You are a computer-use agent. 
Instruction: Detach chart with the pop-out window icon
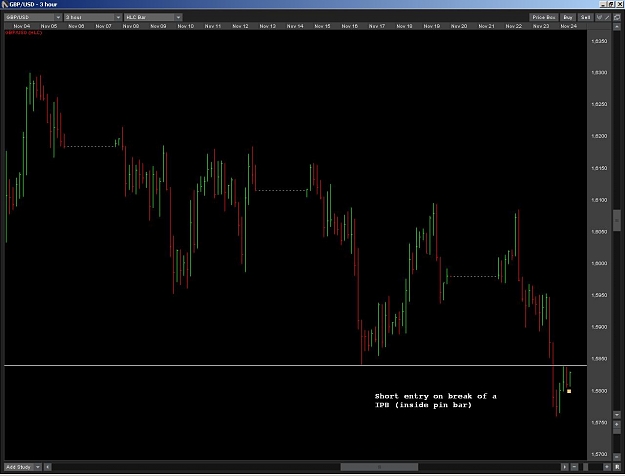pos(617,17)
